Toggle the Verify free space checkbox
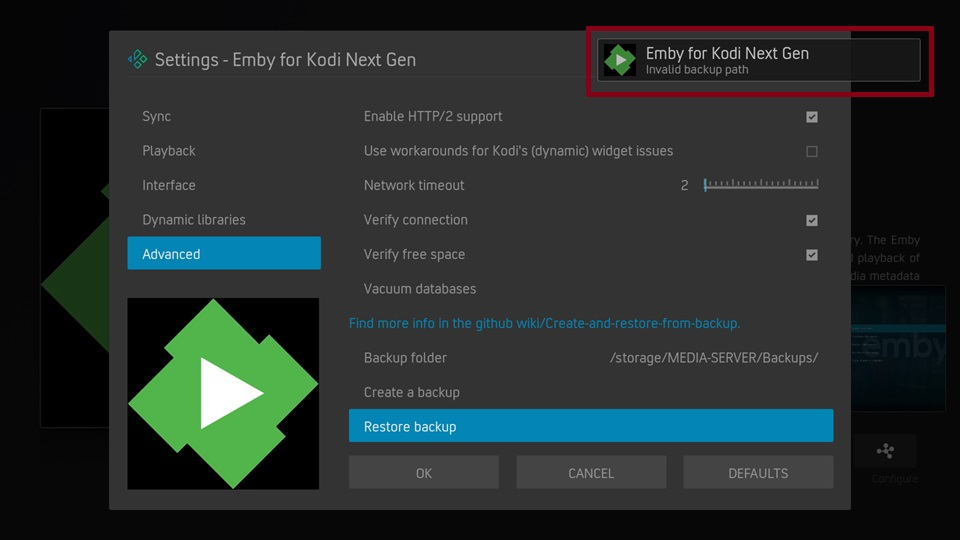The image size is (960, 540). (x=811, y=255)
